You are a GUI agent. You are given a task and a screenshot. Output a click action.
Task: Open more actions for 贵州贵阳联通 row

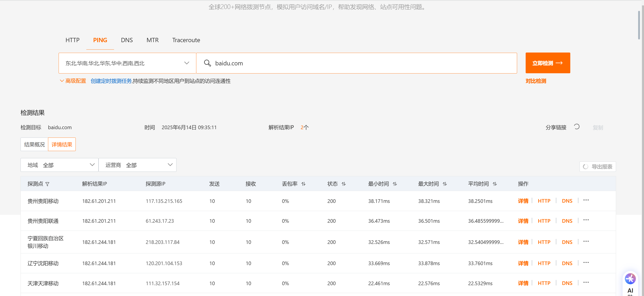click(586, 220)
